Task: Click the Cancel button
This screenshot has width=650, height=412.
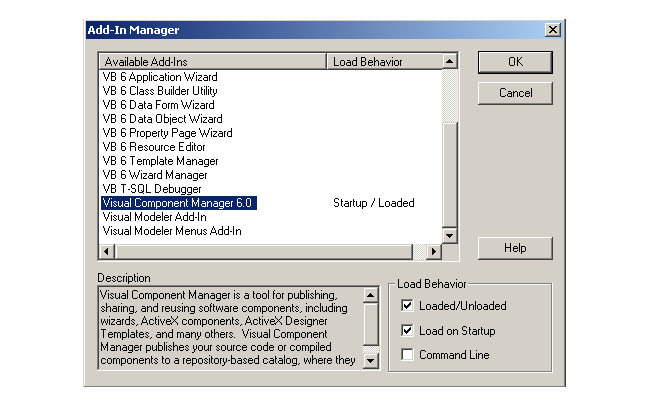Action: [x=515, y=93]
